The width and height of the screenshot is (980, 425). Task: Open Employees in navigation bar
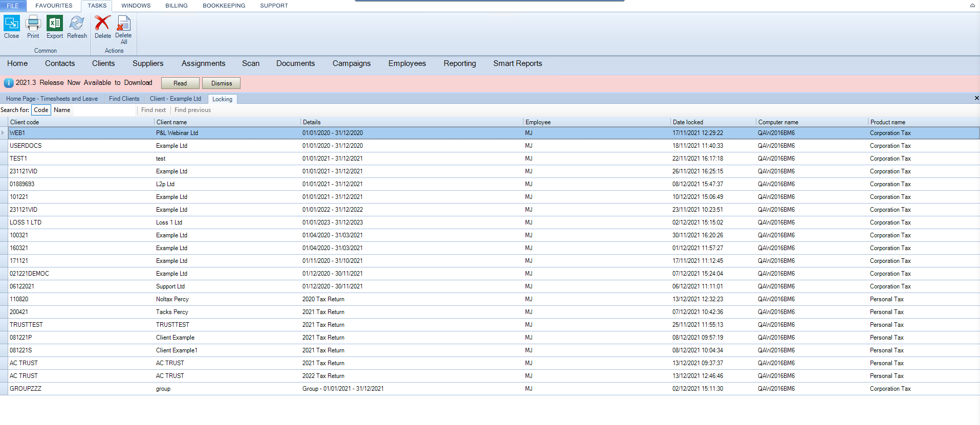tap(407, 63)
